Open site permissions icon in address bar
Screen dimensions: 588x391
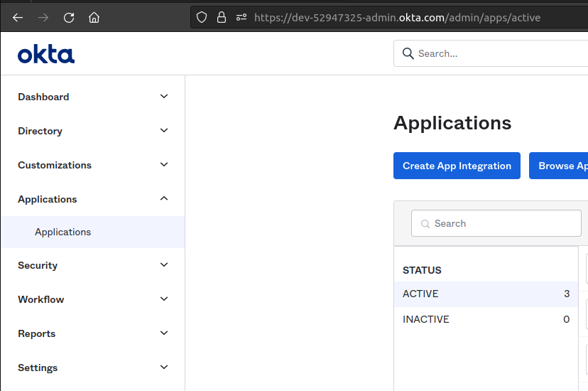coord(241,17)
